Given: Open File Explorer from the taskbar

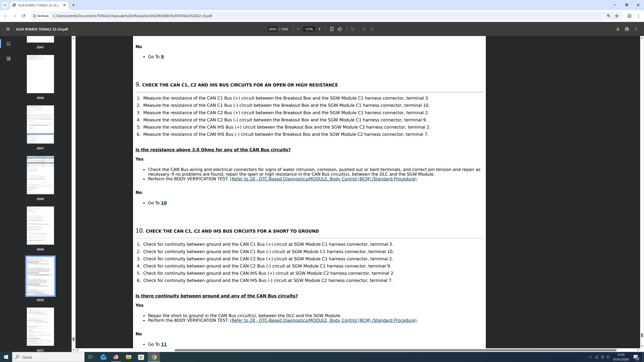Looking at the screenshot, I should tap(128, 357).
